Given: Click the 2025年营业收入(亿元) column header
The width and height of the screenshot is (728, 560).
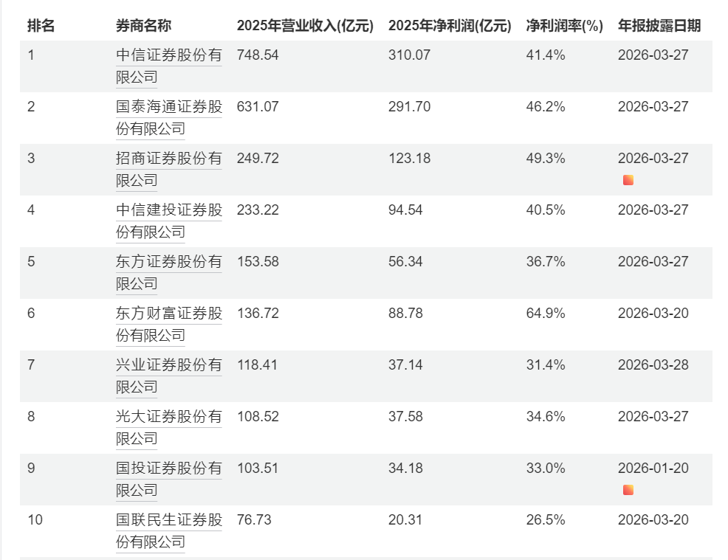Looking at the screenshot, I should coord(306,26).
